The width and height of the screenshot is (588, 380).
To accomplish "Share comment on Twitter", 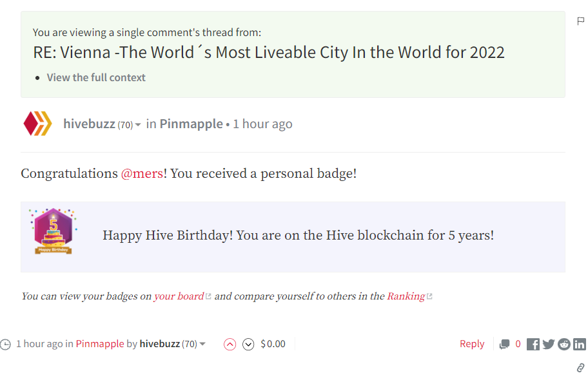I will point(549,344).
